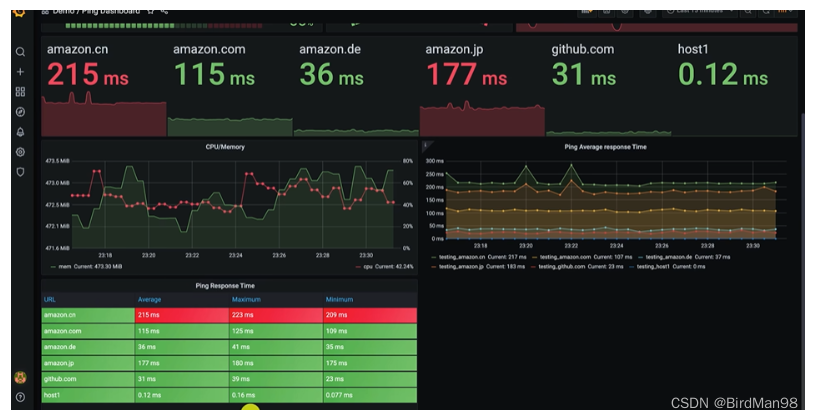Click the host1 0.12 ms stat panel

(x=735, y=87)
